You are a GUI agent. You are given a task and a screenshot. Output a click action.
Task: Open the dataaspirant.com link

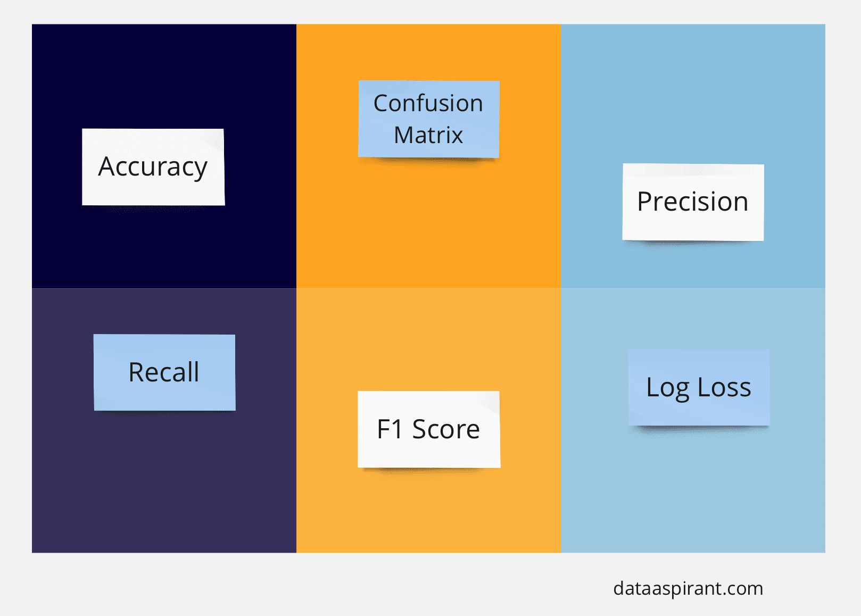click(688, 588)
